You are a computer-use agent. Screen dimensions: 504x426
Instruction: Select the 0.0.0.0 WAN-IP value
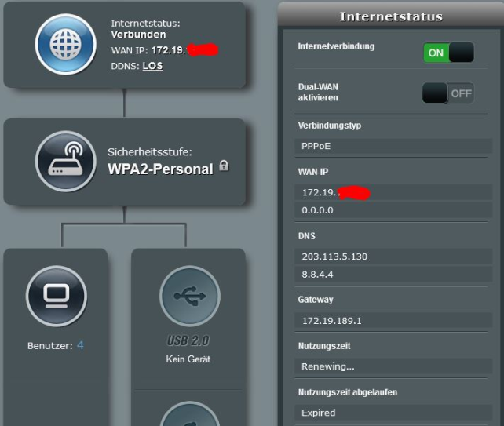[x=393, y=210]
